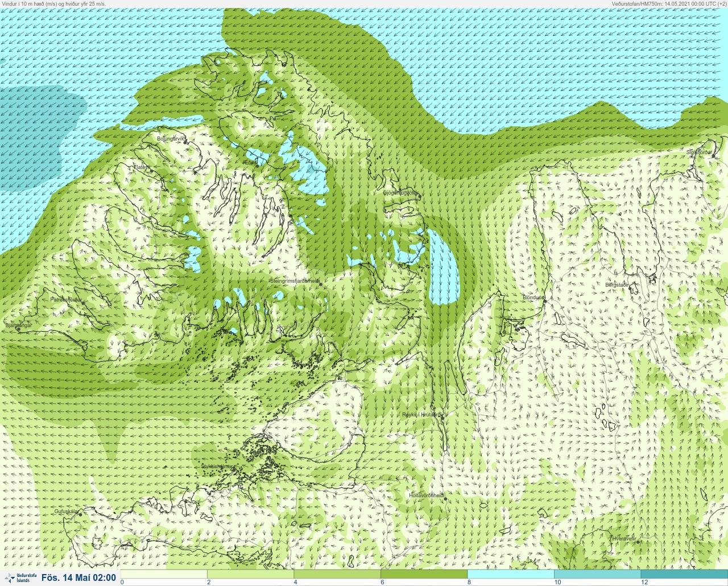This screenshot has height=586, width=728.
Task: Click the legend value 6
Action: (382, 582)
